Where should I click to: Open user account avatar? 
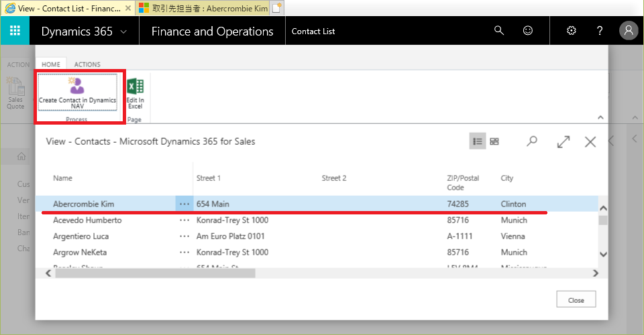coord(629,30)
